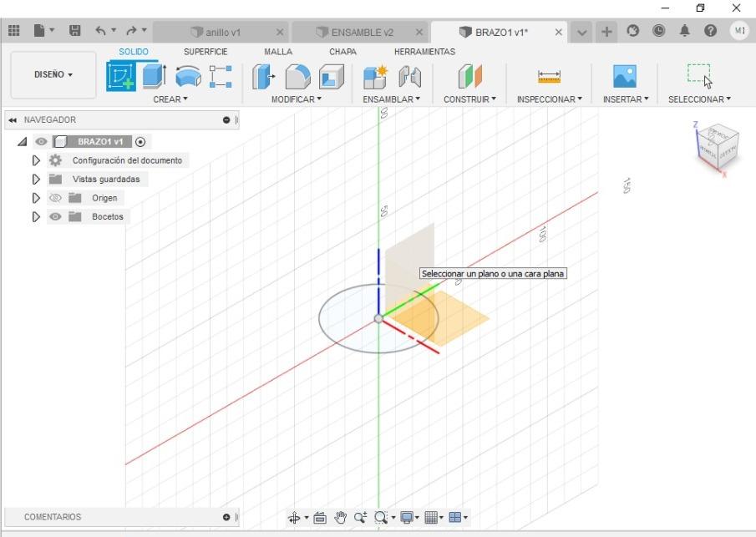Viewport: 756px width, 537px height.
Task: Click the ViewCube to reorient the view
Action: (718, 147)
